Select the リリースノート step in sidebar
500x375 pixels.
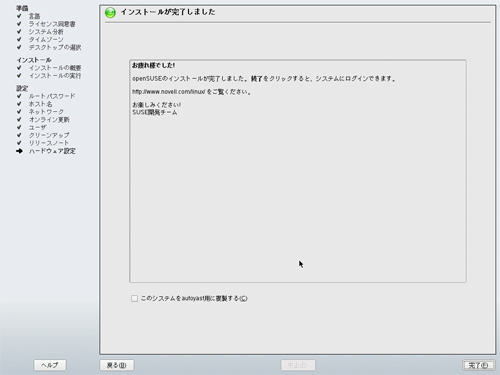49,143
